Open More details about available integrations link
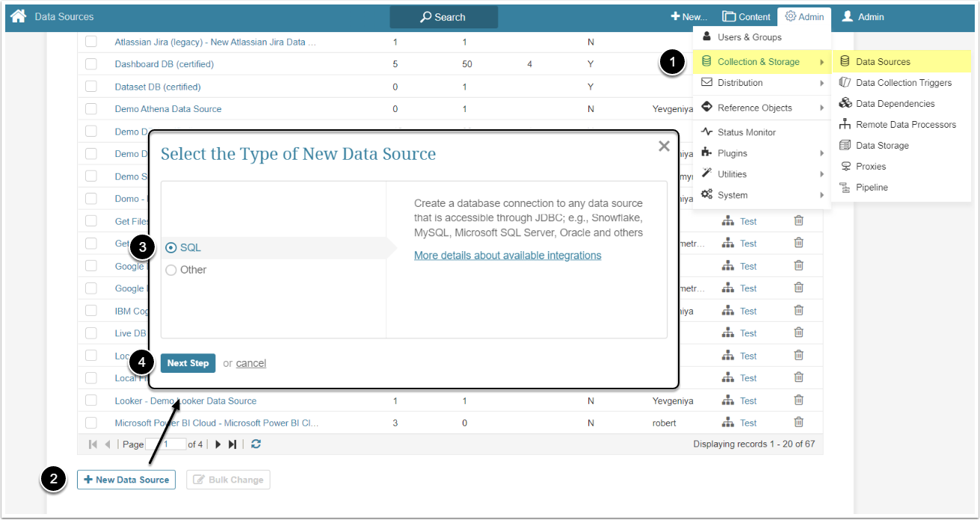 coord(508,256)
